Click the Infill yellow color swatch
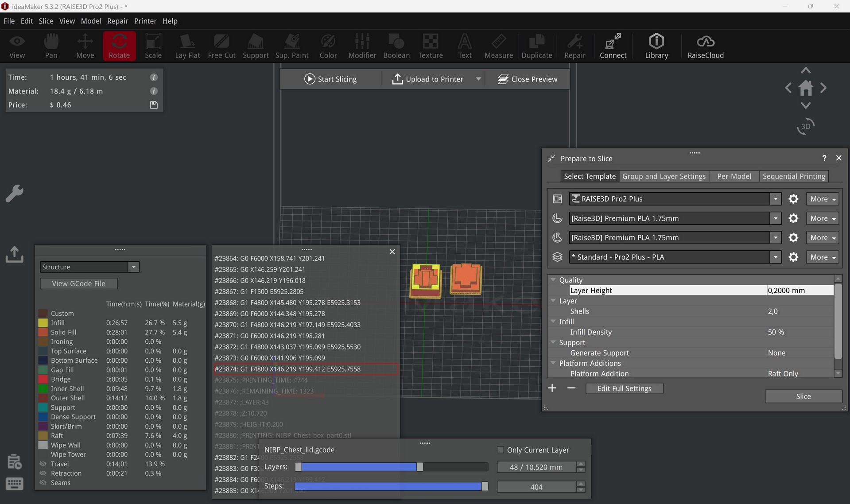 pyautogui.click(x=43, y=323)
